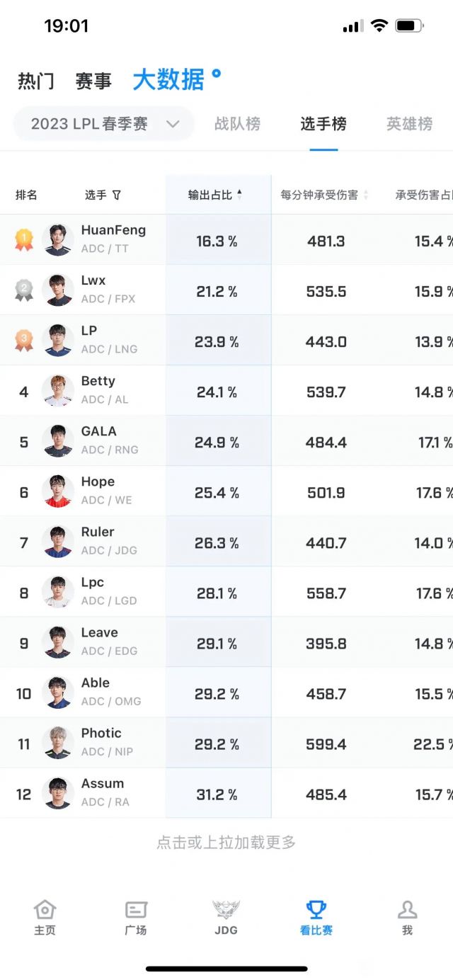
Task: Tap the bronze third-place medal icon
Action: coord(24,340)
